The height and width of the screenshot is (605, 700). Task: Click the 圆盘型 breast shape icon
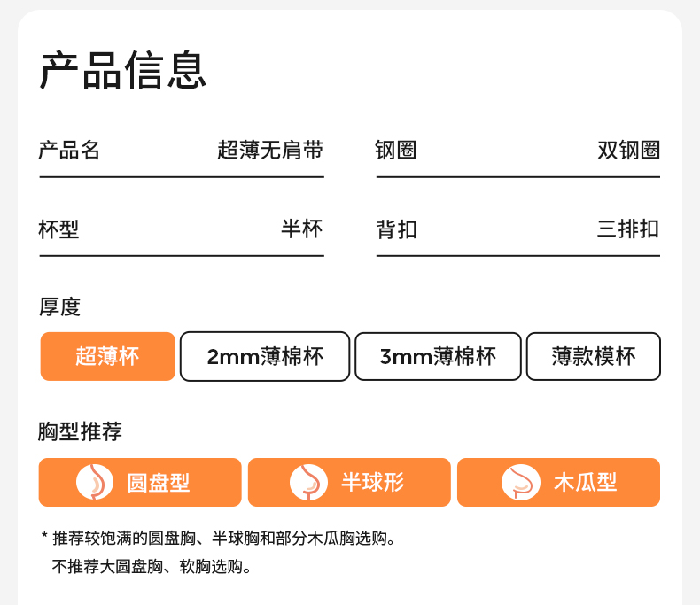point(95,482)
